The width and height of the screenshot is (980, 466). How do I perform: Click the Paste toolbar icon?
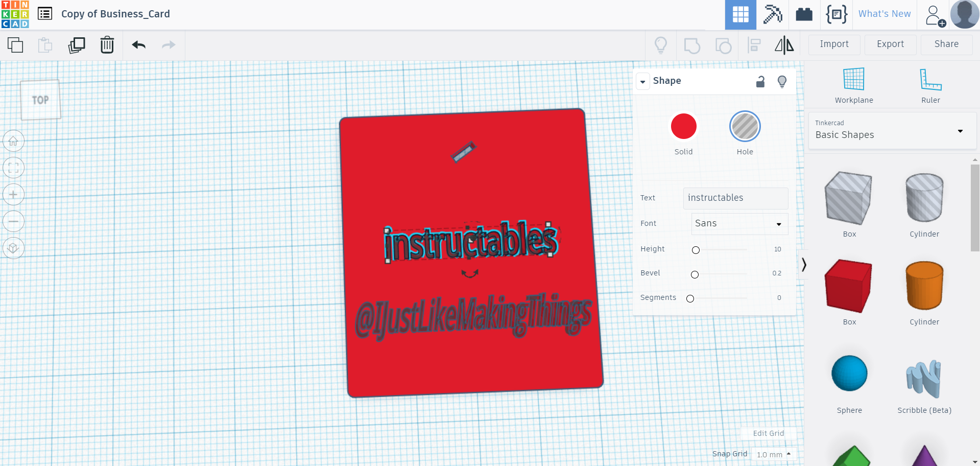click(45, 45)
